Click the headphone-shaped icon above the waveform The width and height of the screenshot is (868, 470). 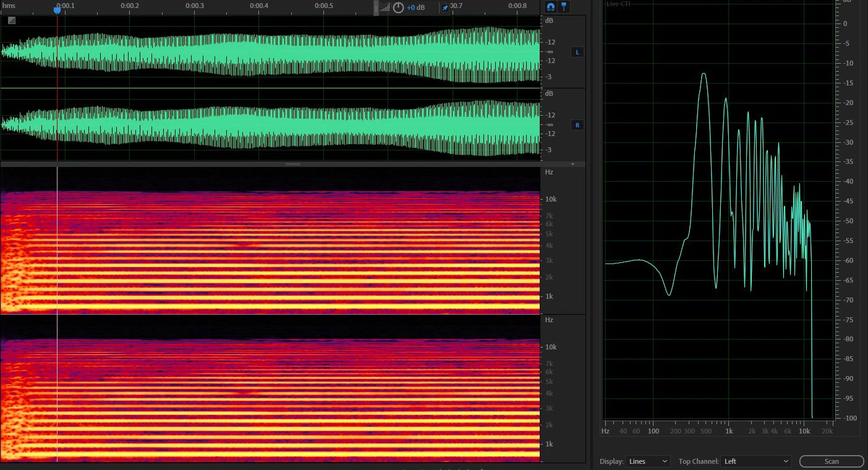coord(551,7)
